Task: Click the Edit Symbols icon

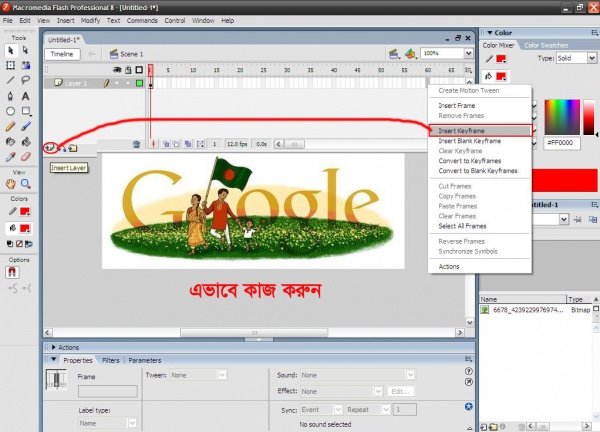Action: coord(411,54)
